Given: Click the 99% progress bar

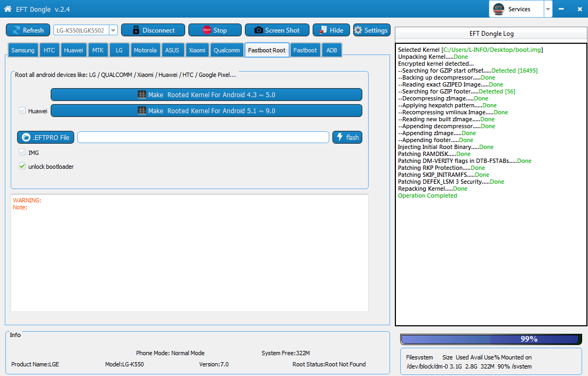Looking at the screenshot, I should 491,339.
